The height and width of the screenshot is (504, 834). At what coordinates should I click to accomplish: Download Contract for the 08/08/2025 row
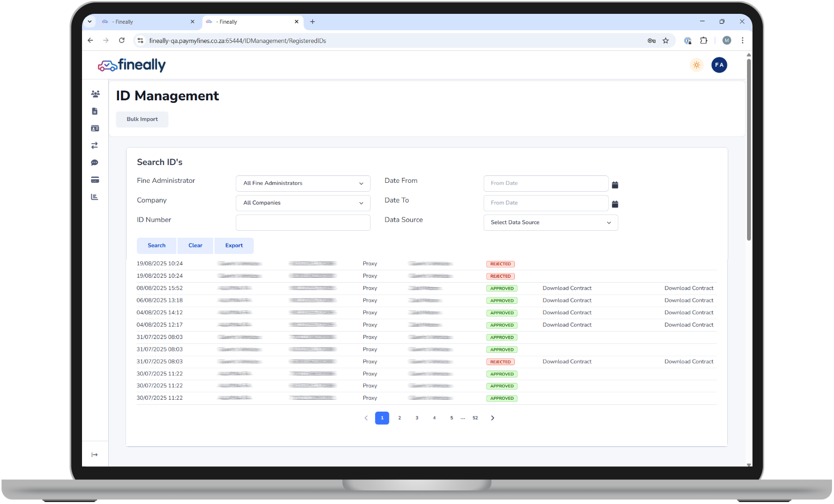(567, 288)
